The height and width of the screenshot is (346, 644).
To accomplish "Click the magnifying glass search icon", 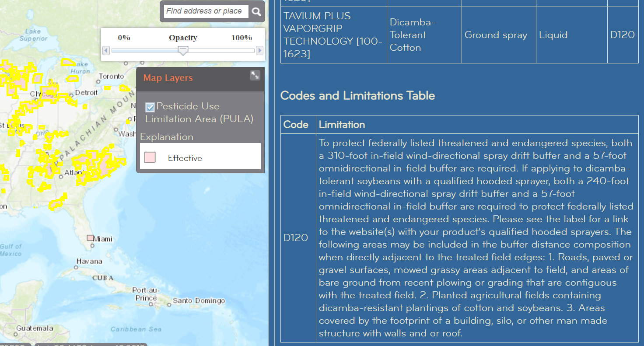I will pyautogui.click(x=257, y=12).
